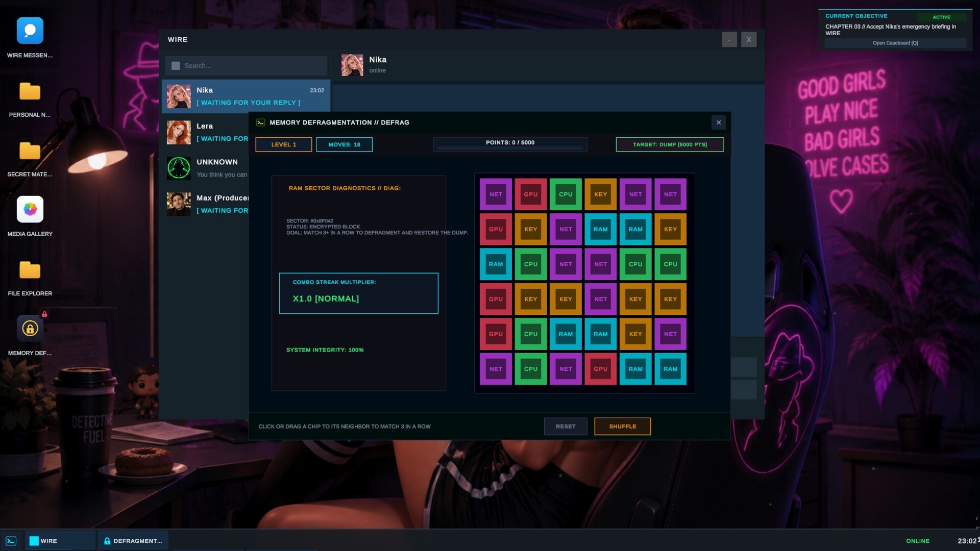Click the LEVEL 1 indicator
Image resolution: width=980 pixels, height=551 pixels.
tap(284, 144)
